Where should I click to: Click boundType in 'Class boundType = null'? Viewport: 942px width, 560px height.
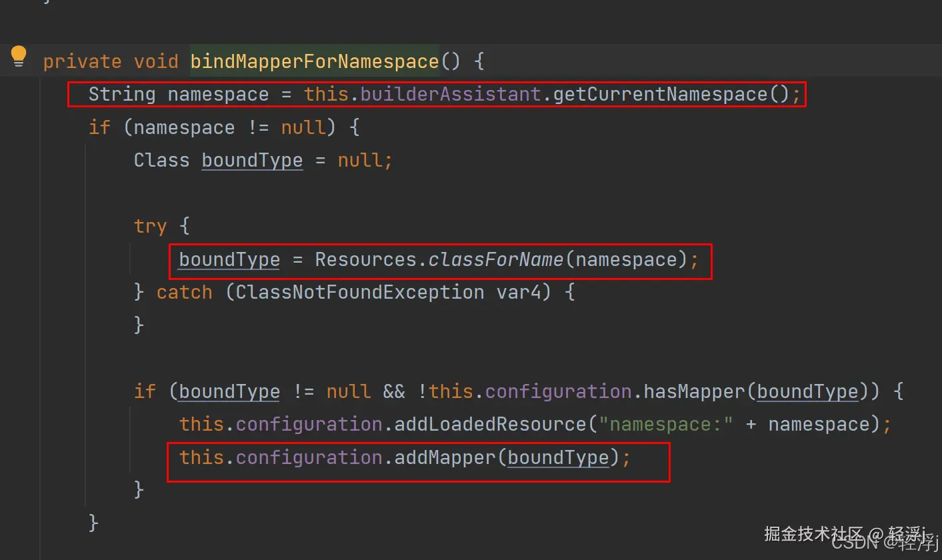(x=252, y=161)
